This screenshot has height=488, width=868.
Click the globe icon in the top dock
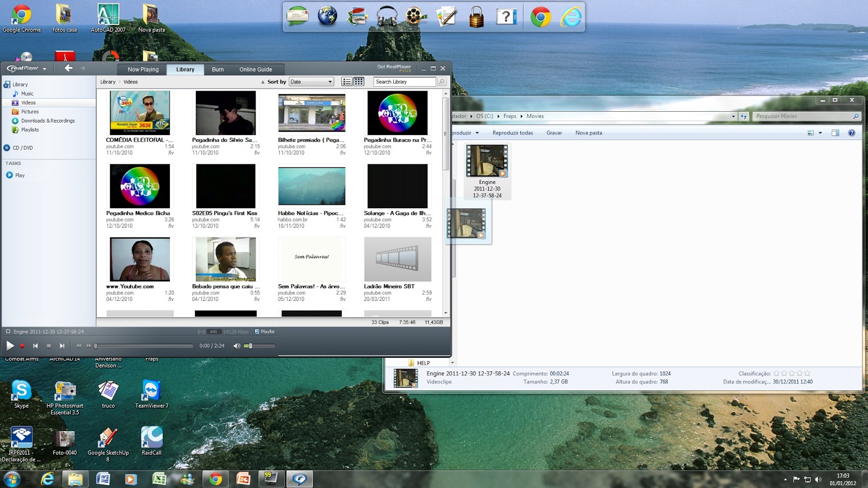(x=327, y=16)
